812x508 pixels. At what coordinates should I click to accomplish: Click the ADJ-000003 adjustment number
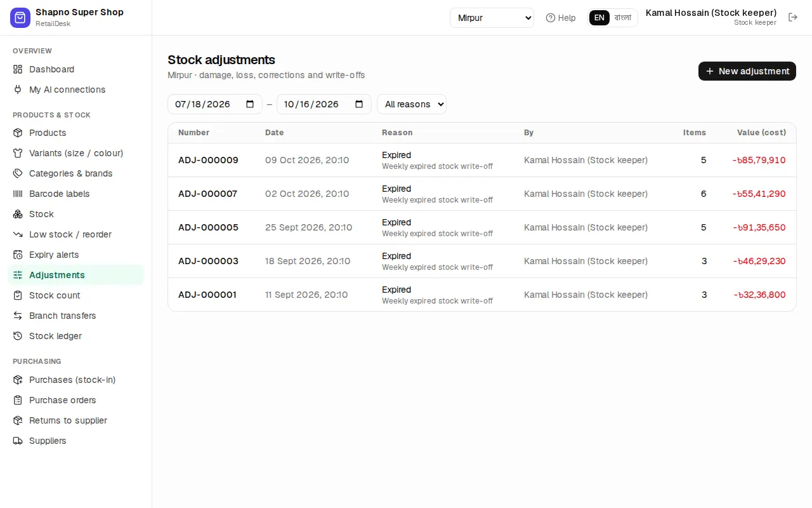point(208,261)
